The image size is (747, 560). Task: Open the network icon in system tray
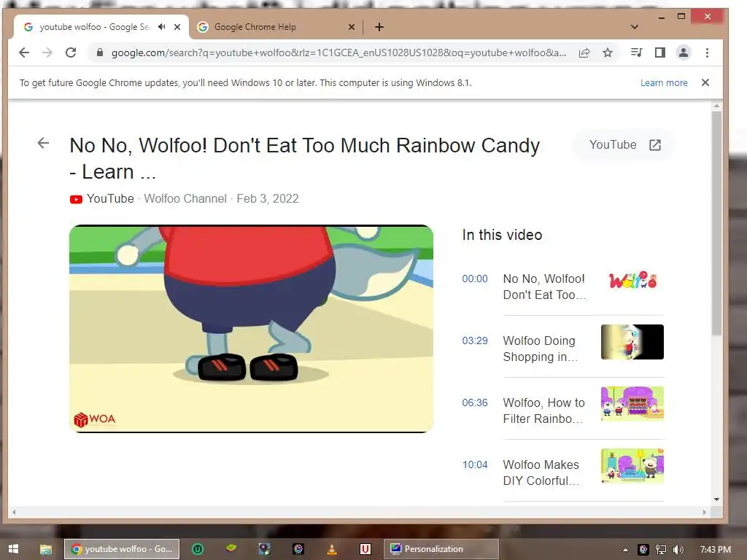coord(661,550)
